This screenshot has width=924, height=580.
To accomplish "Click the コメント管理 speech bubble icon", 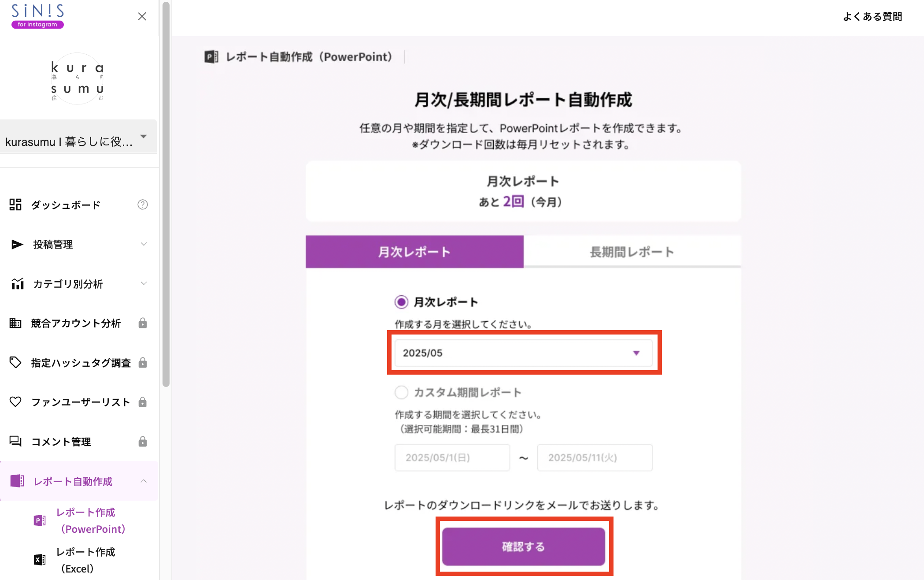I will click(16, 441).
